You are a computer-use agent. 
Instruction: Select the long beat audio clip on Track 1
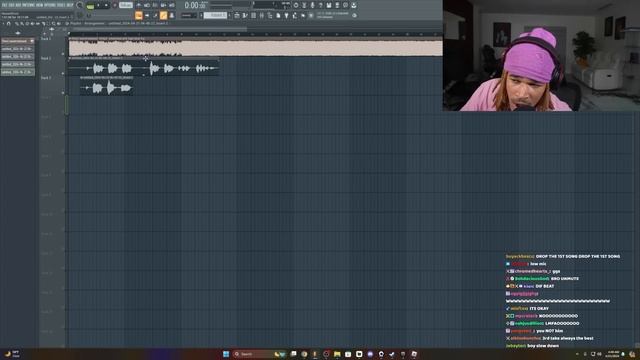[256, 48]
